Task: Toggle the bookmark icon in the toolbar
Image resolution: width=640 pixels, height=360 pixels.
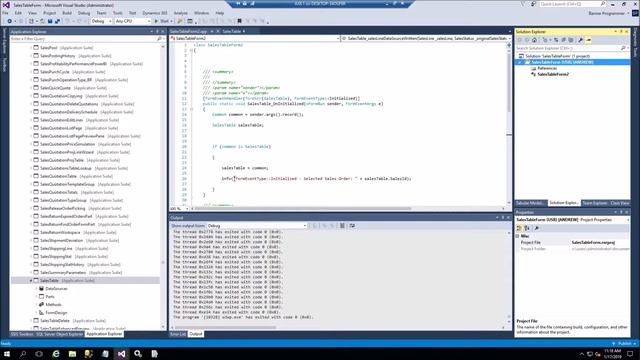Action: tap(240, 21)
